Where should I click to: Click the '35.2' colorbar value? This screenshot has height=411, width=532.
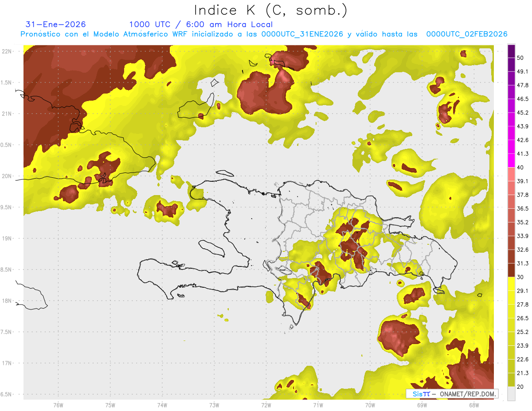tap(522, 222)
